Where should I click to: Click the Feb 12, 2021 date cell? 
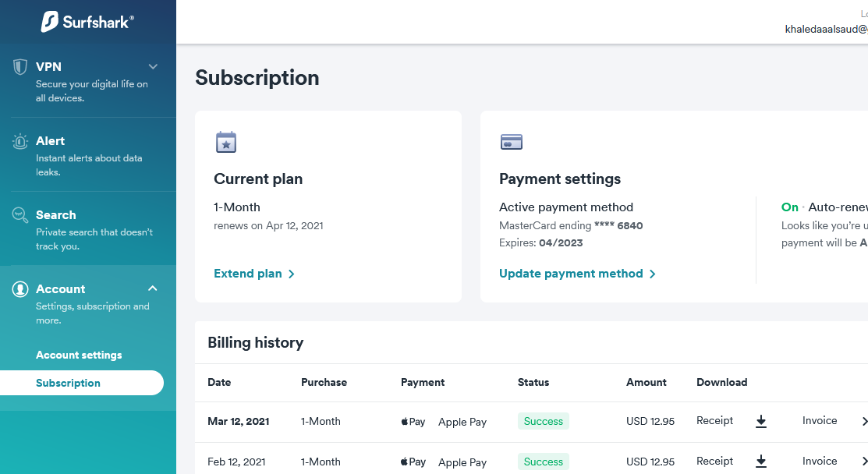(236, 462)
